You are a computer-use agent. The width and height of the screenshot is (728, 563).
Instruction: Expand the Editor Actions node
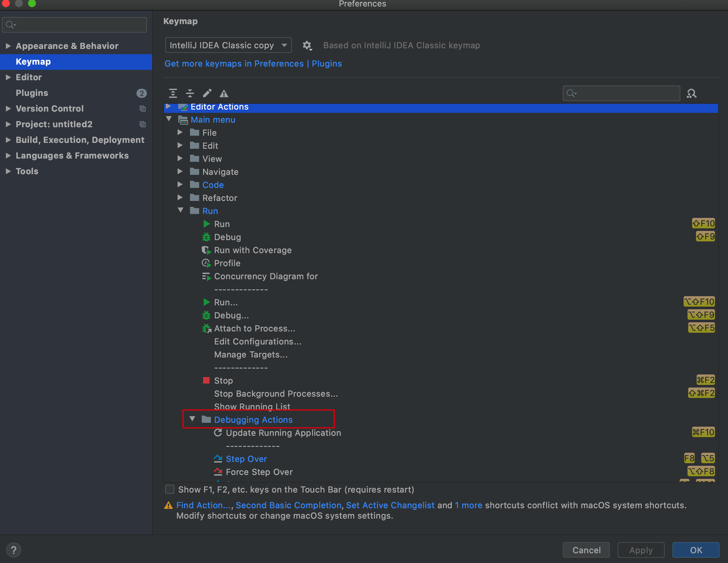(x=169, y=106)
